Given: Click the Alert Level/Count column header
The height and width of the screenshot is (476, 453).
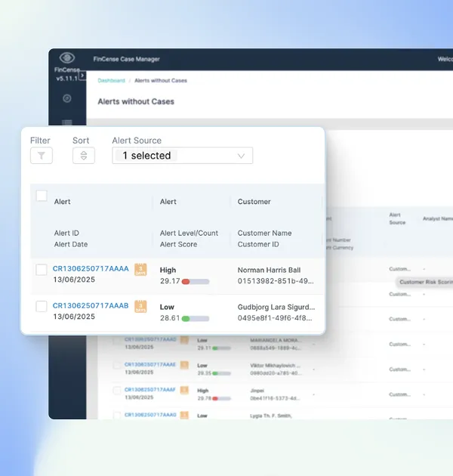Looking at the screenshot, I should [x=189, y=233].
